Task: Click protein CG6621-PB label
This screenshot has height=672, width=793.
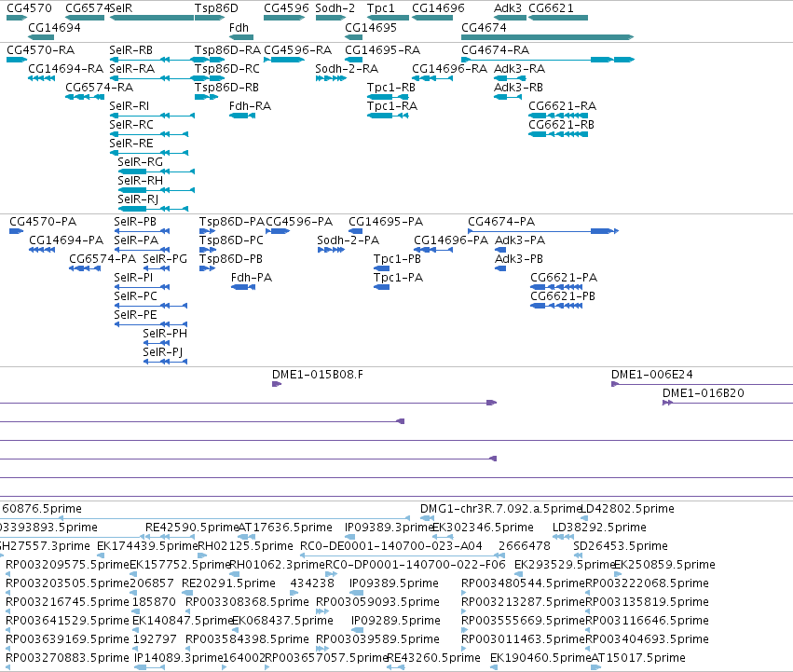Action: click(563, 296)
